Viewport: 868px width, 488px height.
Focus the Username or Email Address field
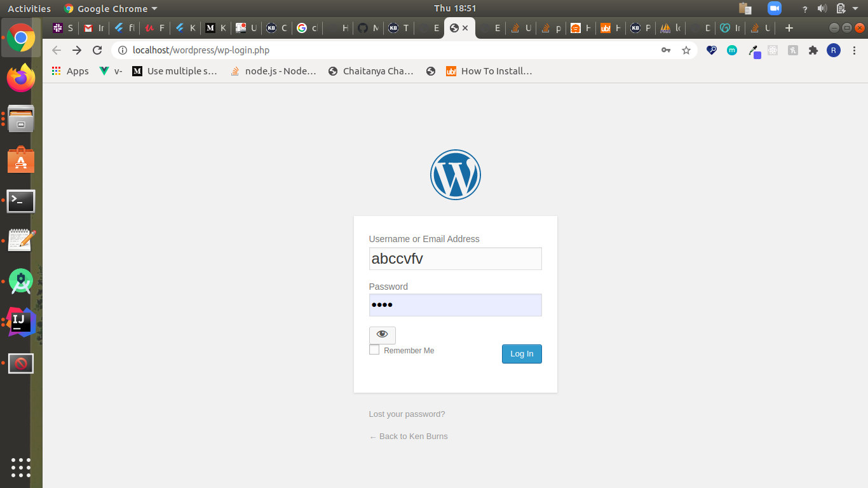click(456, 259)
